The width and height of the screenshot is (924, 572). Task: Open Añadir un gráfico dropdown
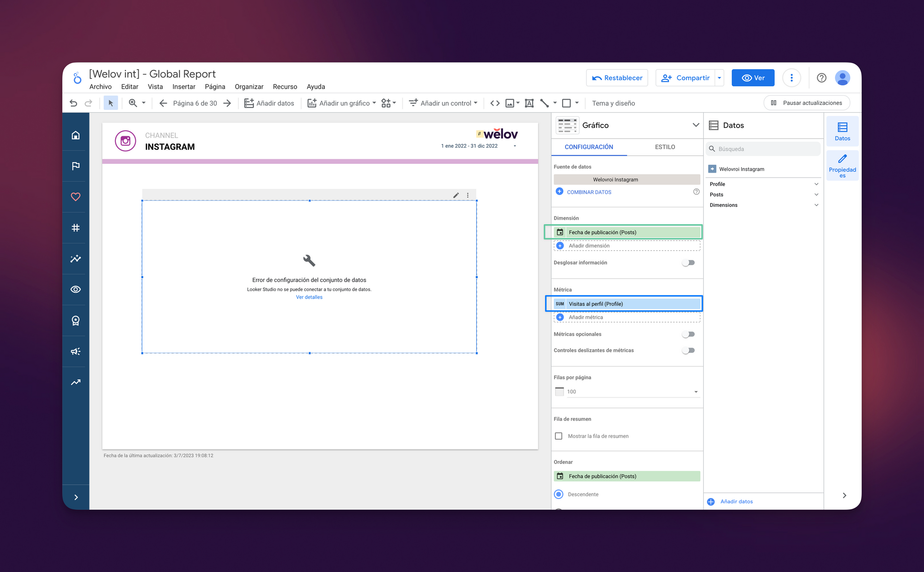(x=341, y=103)
